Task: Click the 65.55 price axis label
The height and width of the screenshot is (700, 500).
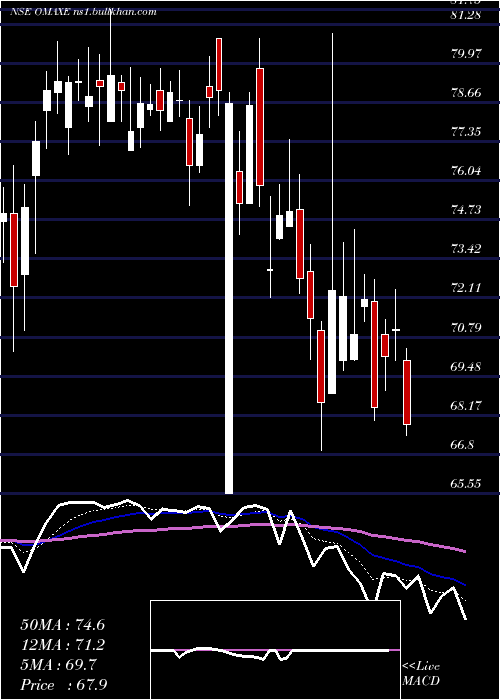Action: pyautogui.click(x=466, y=484)
